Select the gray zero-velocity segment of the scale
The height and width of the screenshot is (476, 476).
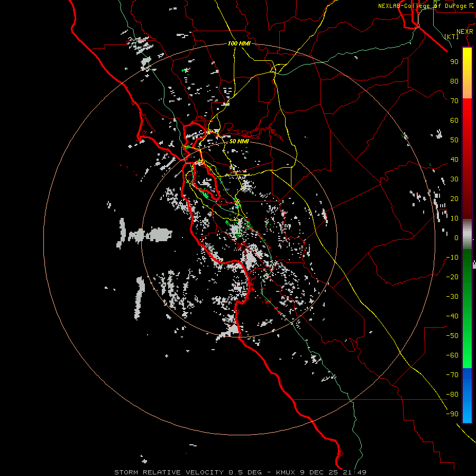tap(467, 234)
